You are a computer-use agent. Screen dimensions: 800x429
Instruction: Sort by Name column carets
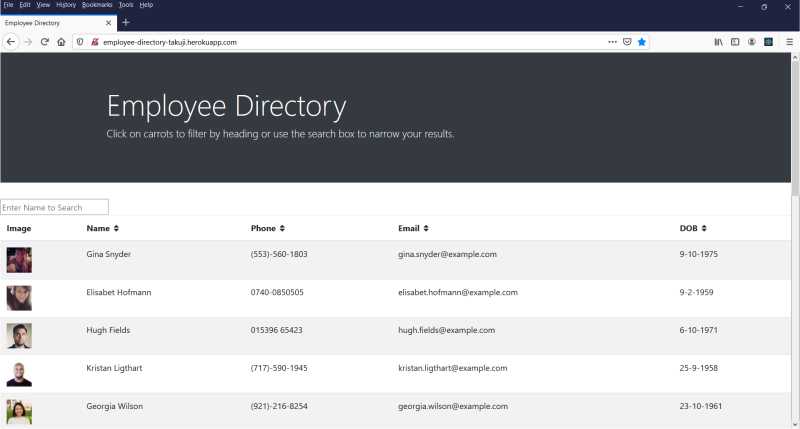point(116,228)
